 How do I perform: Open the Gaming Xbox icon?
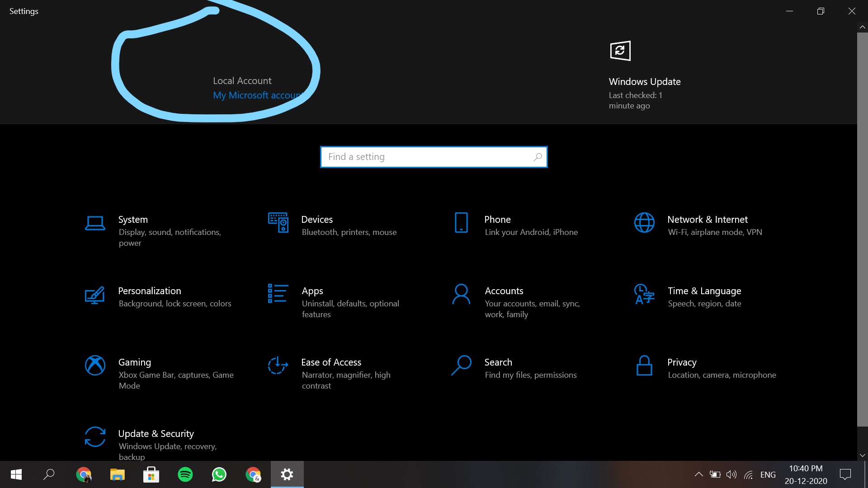(x=95, y=365)
